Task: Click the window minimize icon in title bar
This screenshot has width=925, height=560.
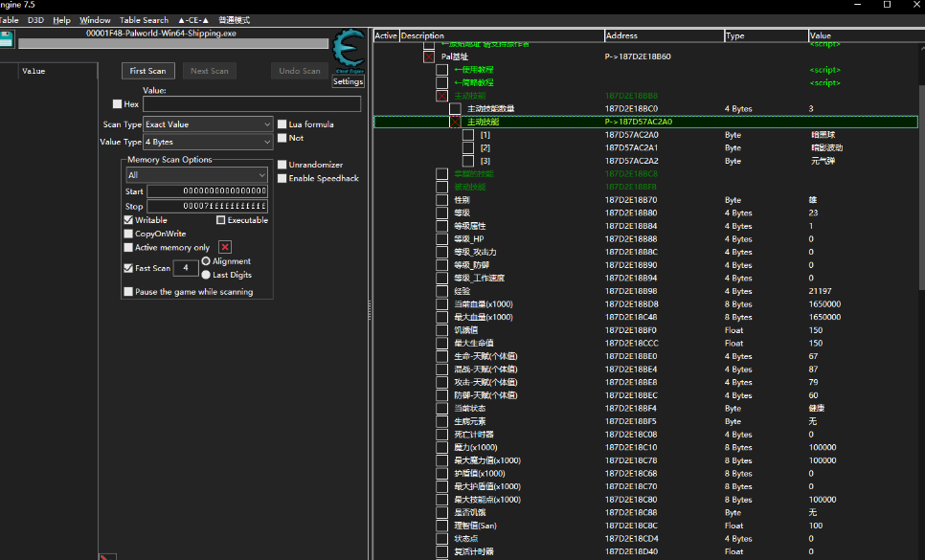Action: (855, 6)
